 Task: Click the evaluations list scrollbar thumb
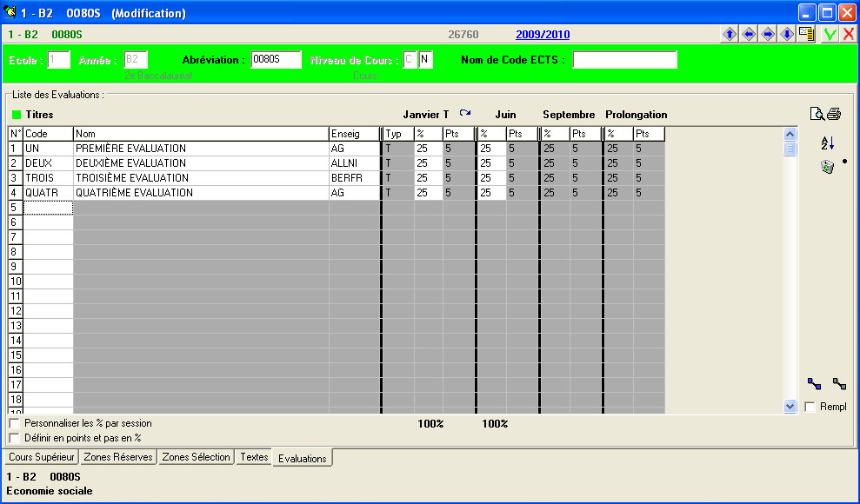point(790,149)
